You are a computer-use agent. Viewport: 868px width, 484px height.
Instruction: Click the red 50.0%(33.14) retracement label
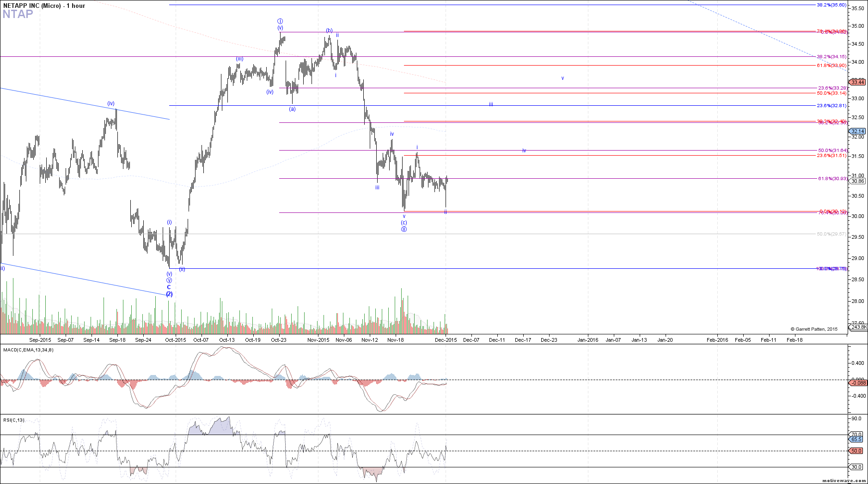tap(831, 93)
